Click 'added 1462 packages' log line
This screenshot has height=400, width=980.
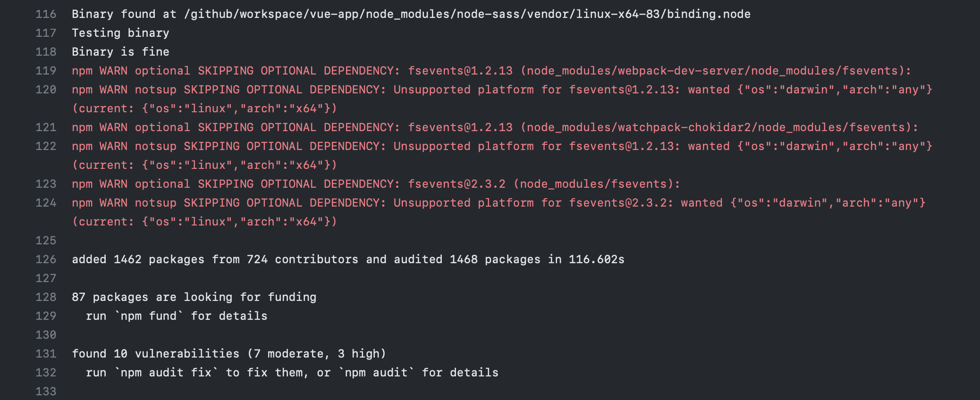(x=348, y=259)
